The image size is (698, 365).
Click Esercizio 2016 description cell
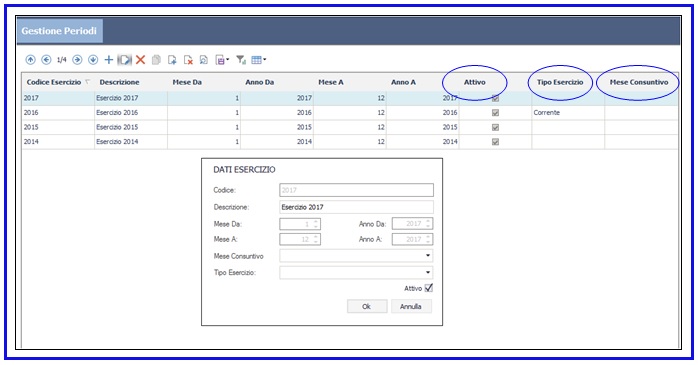point(131,113)
